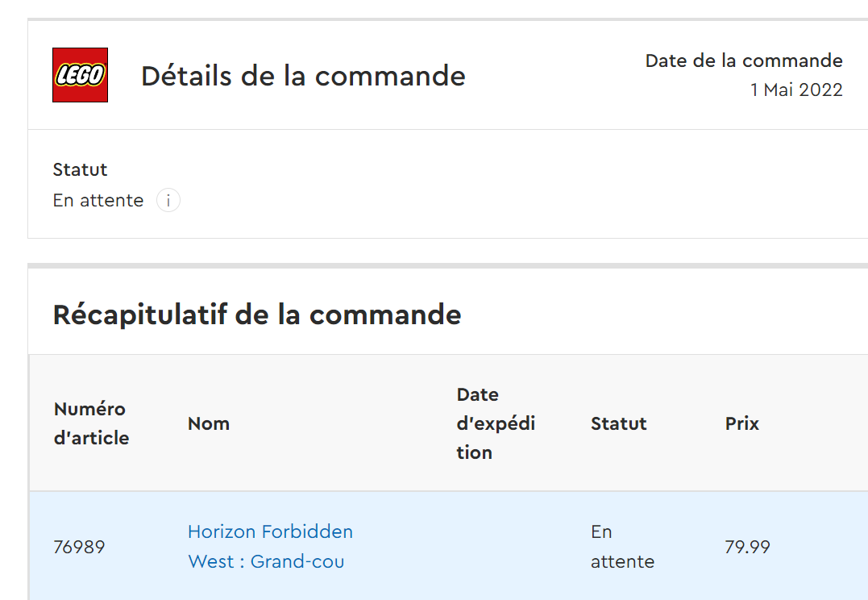Click the En attente status in item row
The height and width of the screenshot is (600, 868).
[x=621, y=547]
